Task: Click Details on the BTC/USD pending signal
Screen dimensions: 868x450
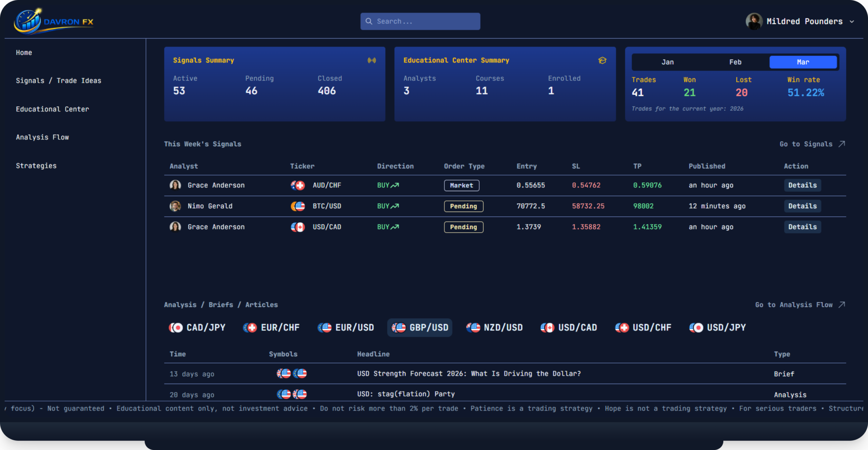Action: 803,206
